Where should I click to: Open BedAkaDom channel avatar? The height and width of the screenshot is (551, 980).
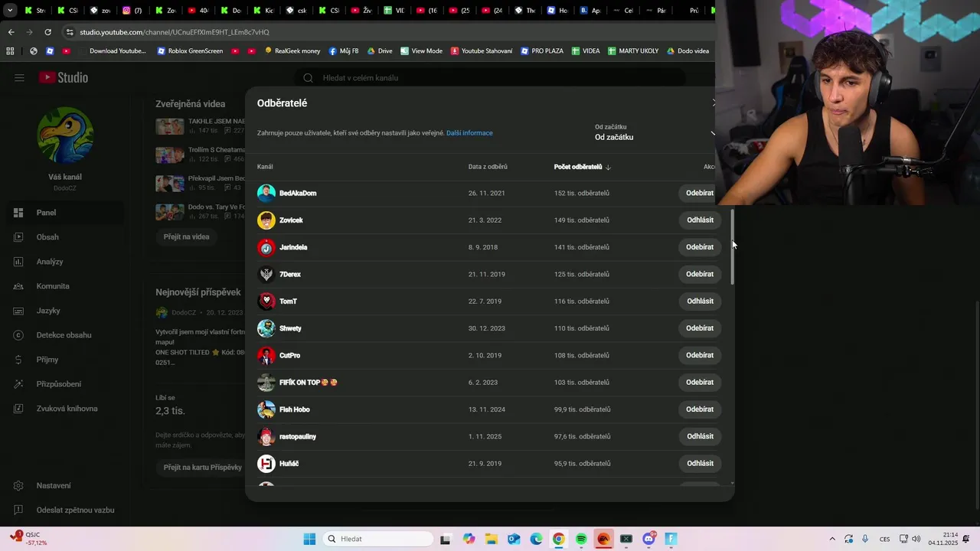coord(266,193)
